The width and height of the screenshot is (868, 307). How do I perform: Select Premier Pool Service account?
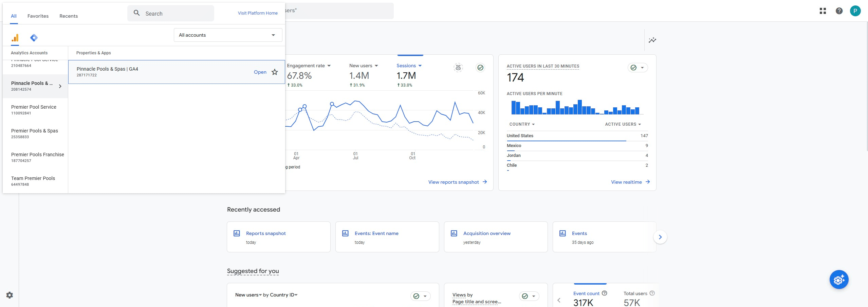pyautogui.click(x=34, y=110)
